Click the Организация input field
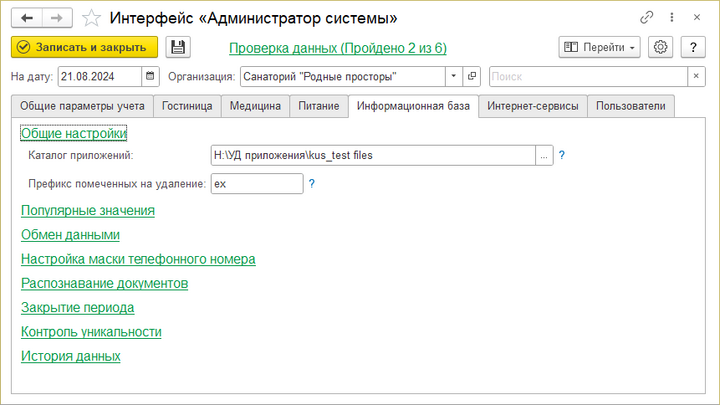The image size is (720, 405). [x=343, y=77]
